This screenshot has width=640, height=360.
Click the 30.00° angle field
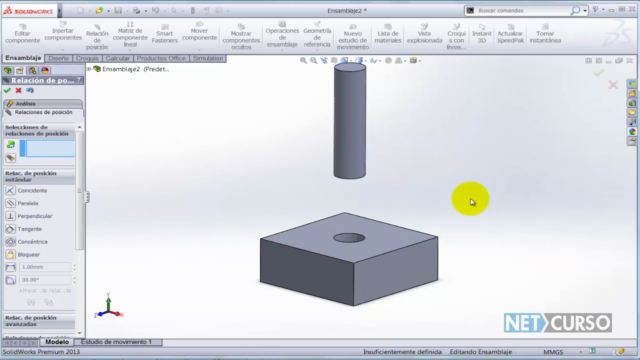(x=45, y=280)
